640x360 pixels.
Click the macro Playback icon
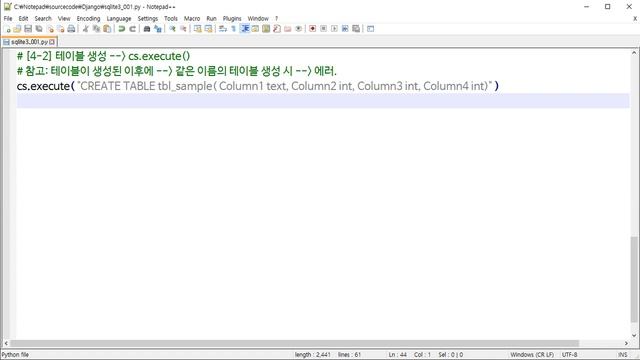coord(334,29)
